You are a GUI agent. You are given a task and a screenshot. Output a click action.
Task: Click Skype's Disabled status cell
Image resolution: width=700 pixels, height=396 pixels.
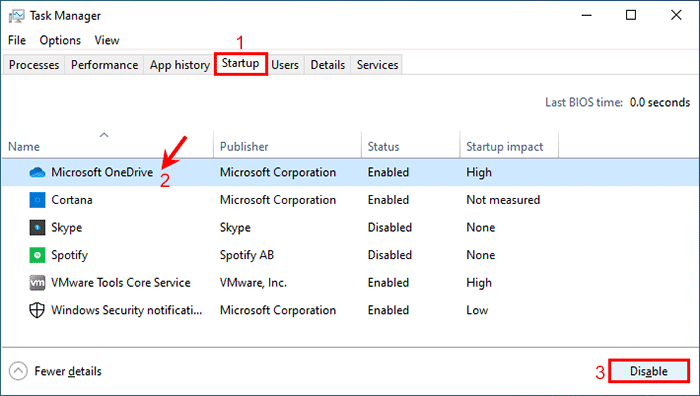[390, 228]
